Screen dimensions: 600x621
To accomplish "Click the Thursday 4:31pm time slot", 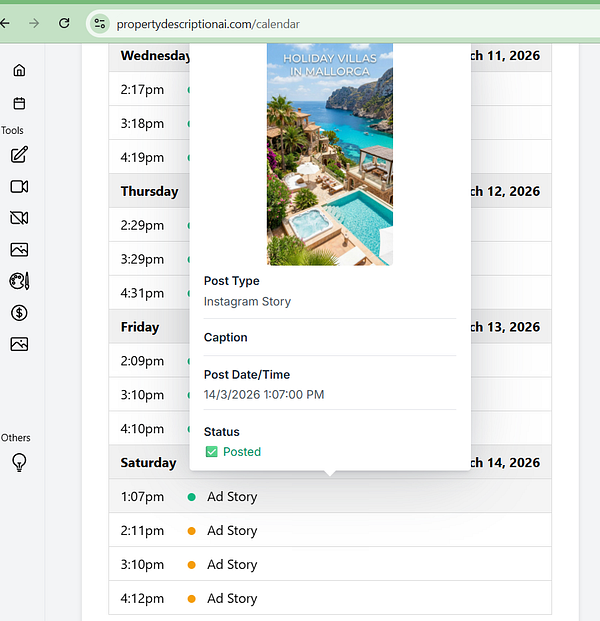I will click(142, 293).
